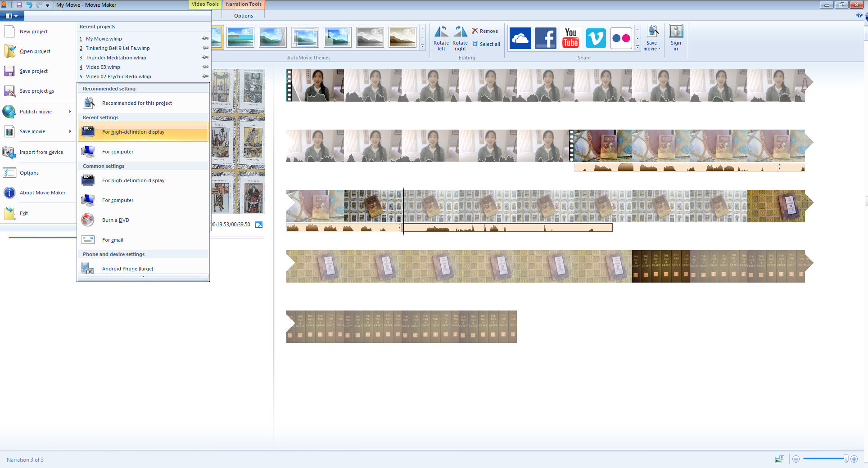Choose Burn a DVD setting
Viewport: 868px width, 468px height.
[x=116, y=220]
